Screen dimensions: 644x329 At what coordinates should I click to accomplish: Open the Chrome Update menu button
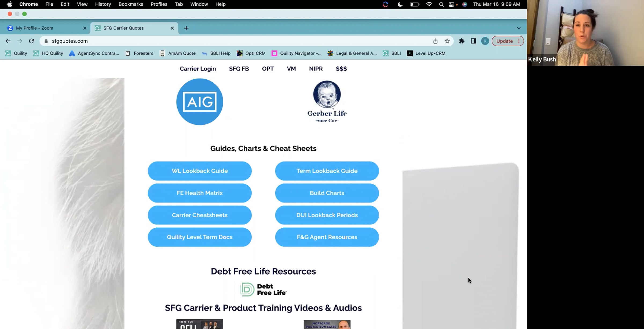pyautogui.click(x=507, y=41)
